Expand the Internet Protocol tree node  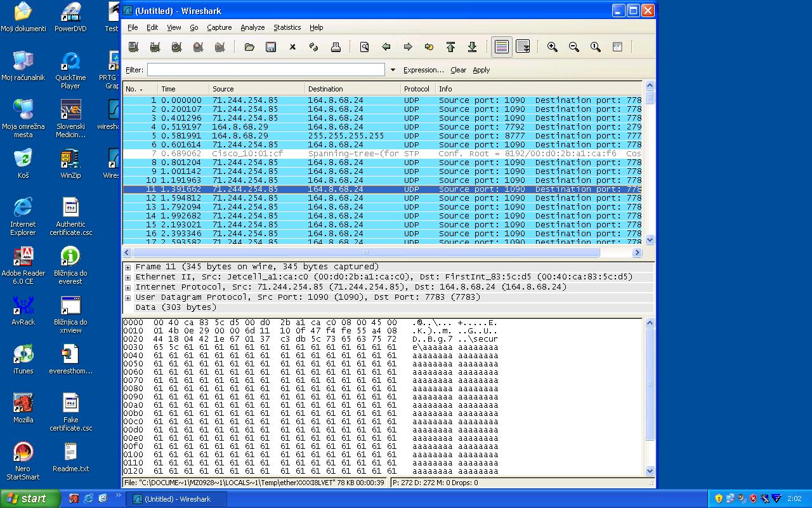pos(128,288)
